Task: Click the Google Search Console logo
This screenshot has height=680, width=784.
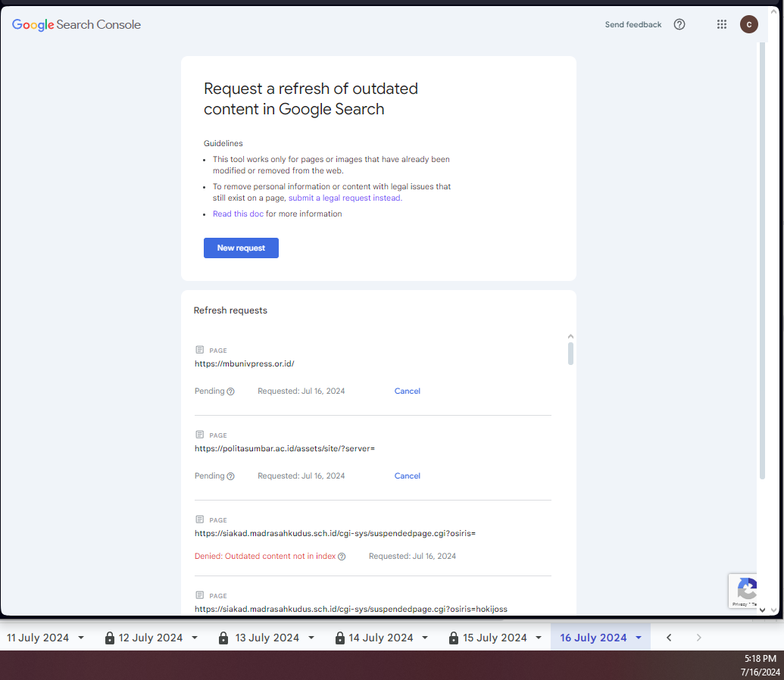Action: click(x=77, y=24)
